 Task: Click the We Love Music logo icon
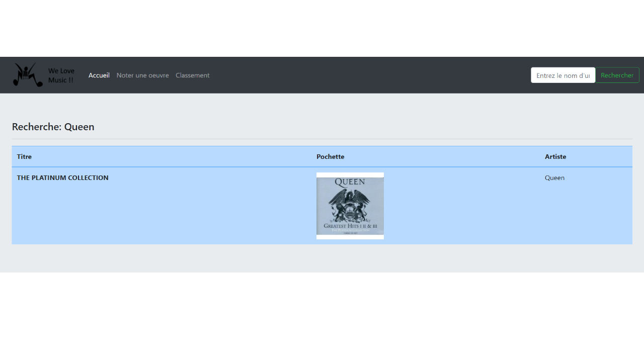click(x=28, y=75)
